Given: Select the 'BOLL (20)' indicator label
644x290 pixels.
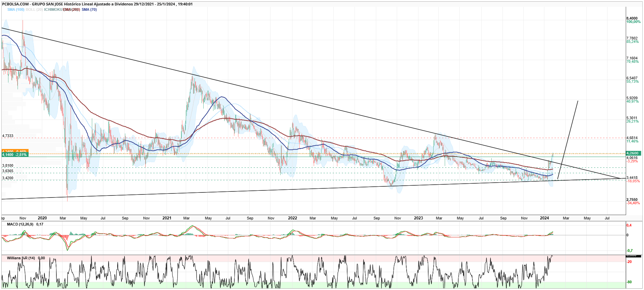Looking at the screenshot, I should click(34, 9).
